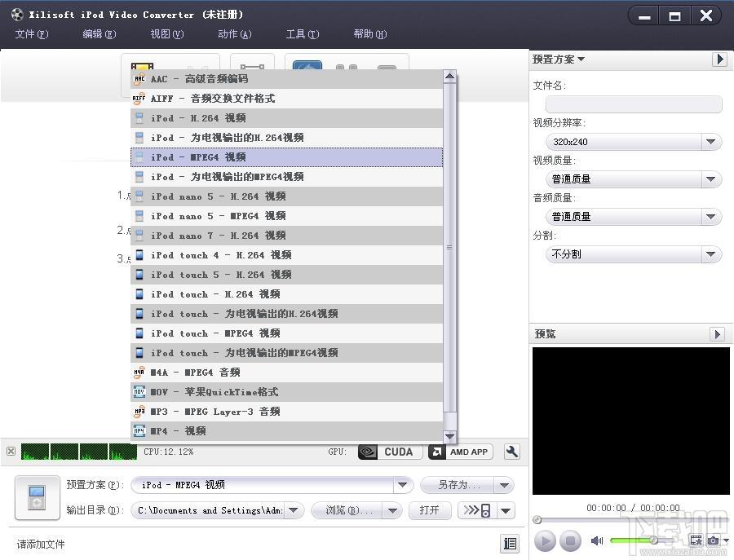Select iPod touch 4 - H.264 视频
734x560 pixels.
point(286,255)
